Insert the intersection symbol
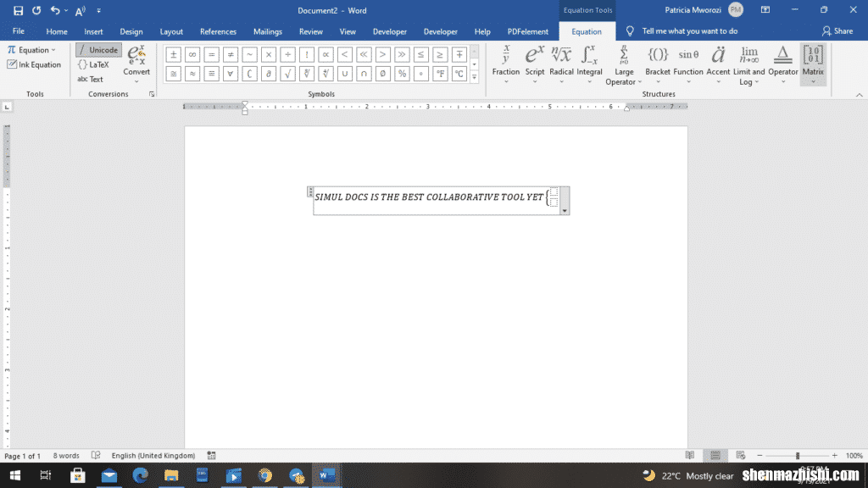Screen dimensions: 868x488 tap(364, 74)
